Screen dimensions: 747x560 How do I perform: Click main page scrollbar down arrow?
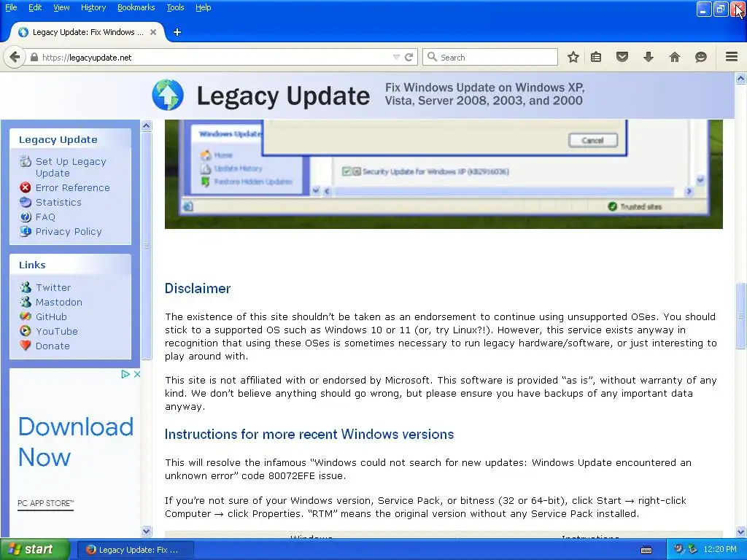[x=741, y=532]
